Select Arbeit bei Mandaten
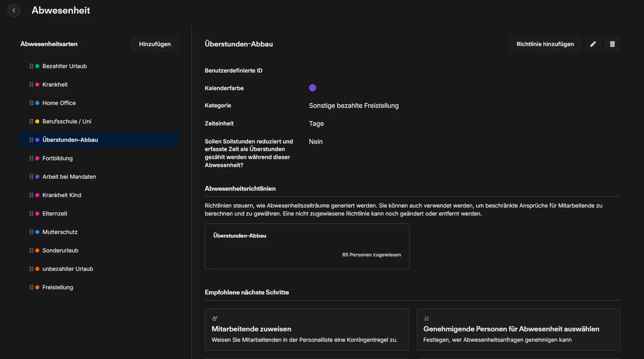 (x=99, y=177)
